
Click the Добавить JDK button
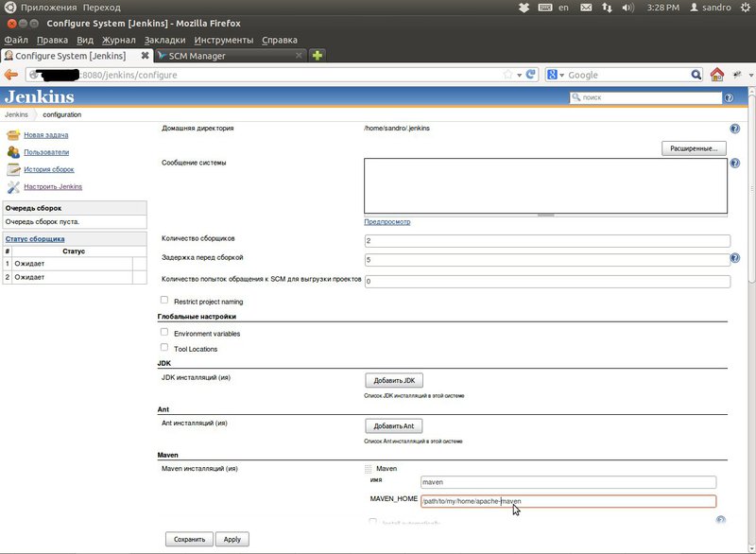coord(394,380)
